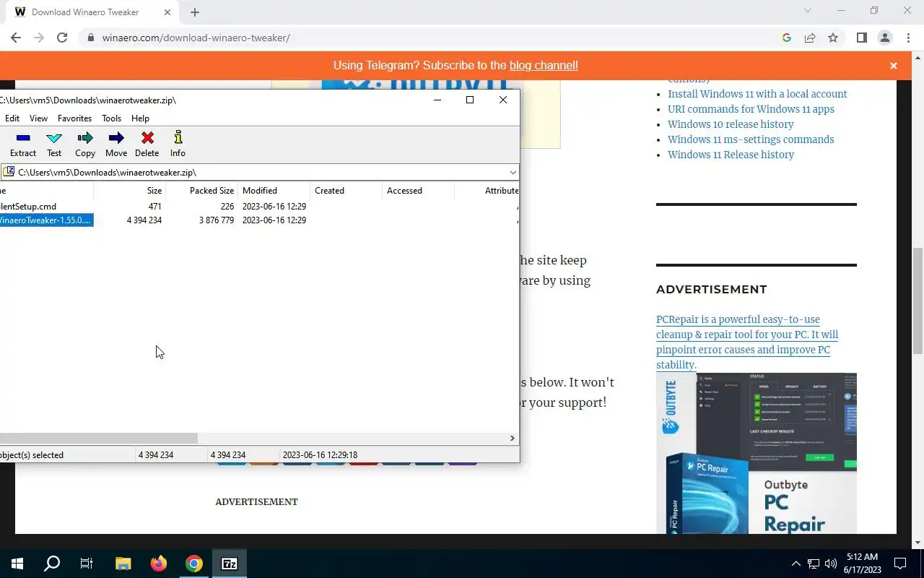Screen dimensions: 924x578
Task: Show hidden system tray icons
Action: 796,564
